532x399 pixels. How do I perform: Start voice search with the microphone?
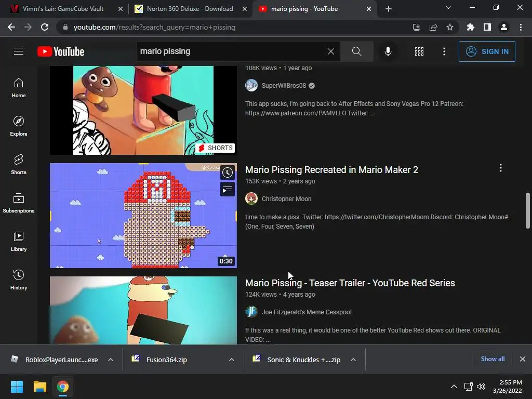(x=388, y=51)
